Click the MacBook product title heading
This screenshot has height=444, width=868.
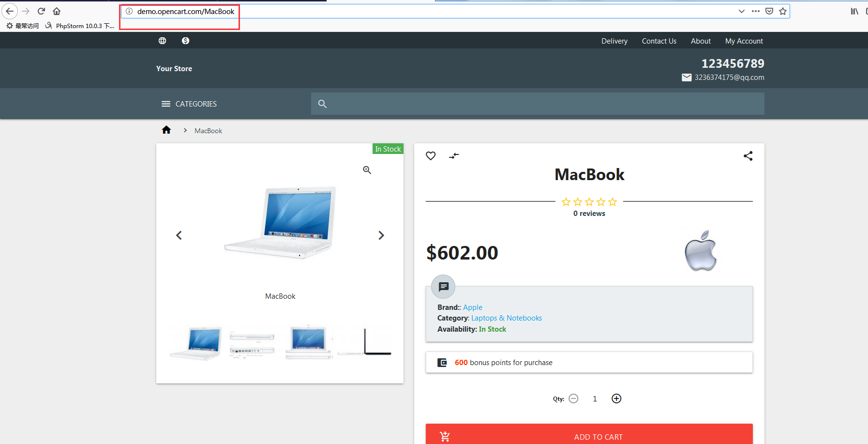coord(589,175)
